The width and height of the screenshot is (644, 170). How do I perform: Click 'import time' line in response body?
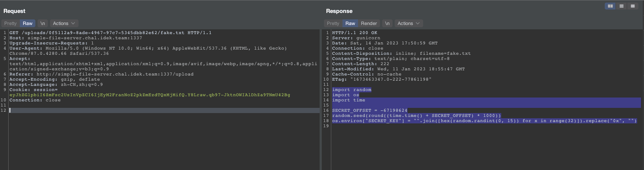click(349, 100)
